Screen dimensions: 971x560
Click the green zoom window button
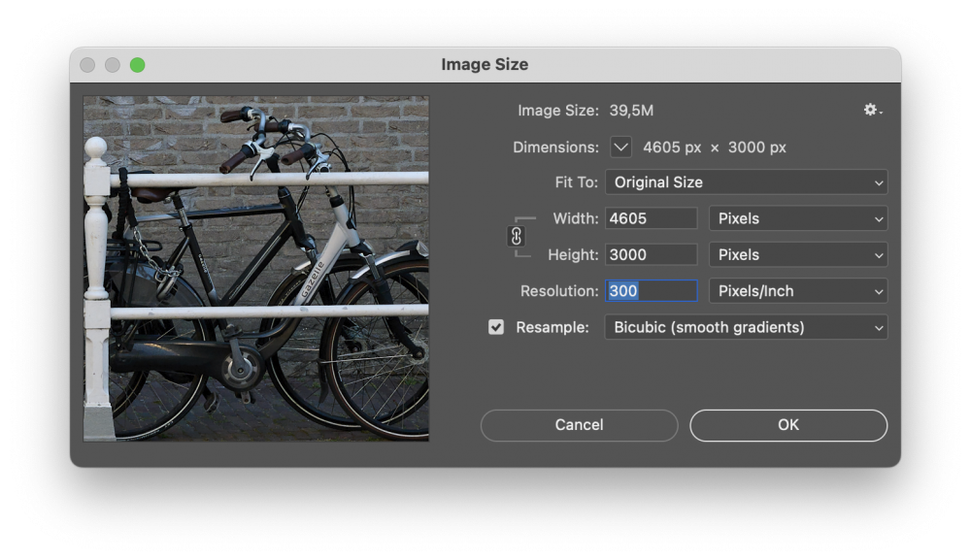(138, 65)
